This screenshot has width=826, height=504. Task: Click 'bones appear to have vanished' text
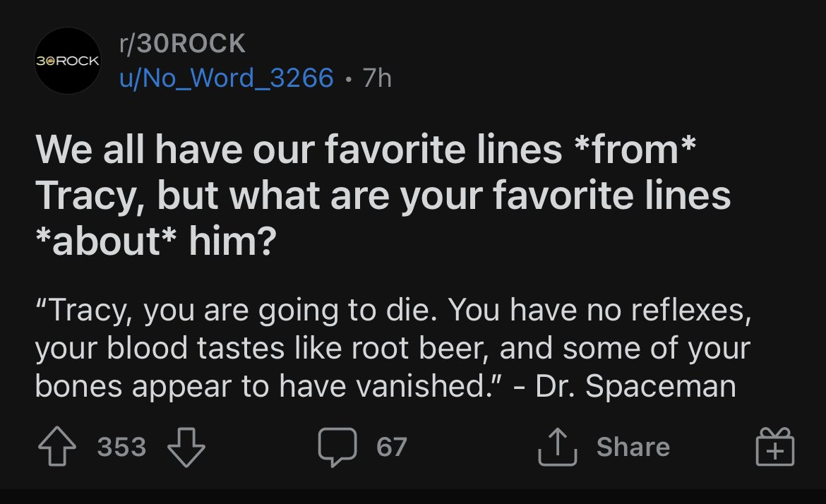pos(263,387)
